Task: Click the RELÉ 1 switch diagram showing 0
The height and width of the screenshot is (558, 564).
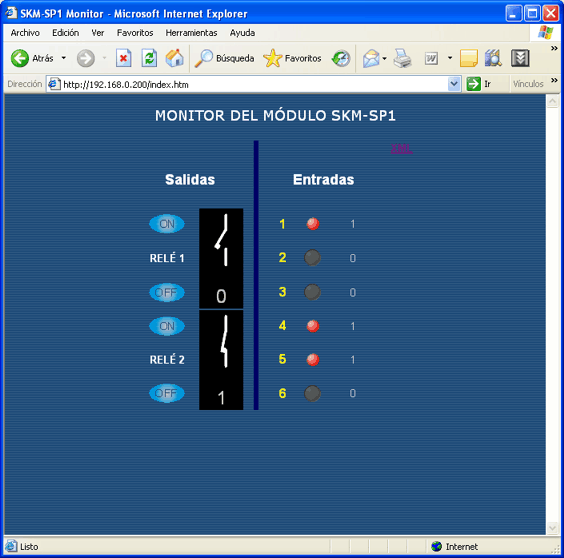Action: 221,258
